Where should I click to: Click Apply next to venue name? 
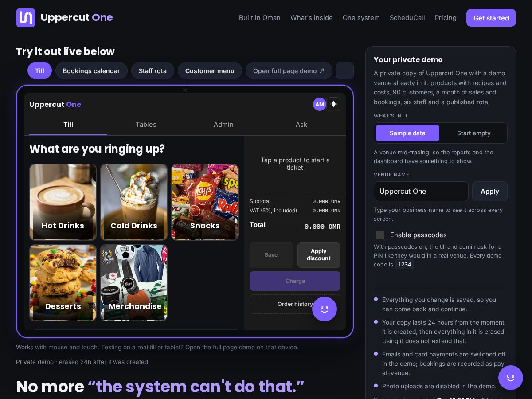(490, 192)
